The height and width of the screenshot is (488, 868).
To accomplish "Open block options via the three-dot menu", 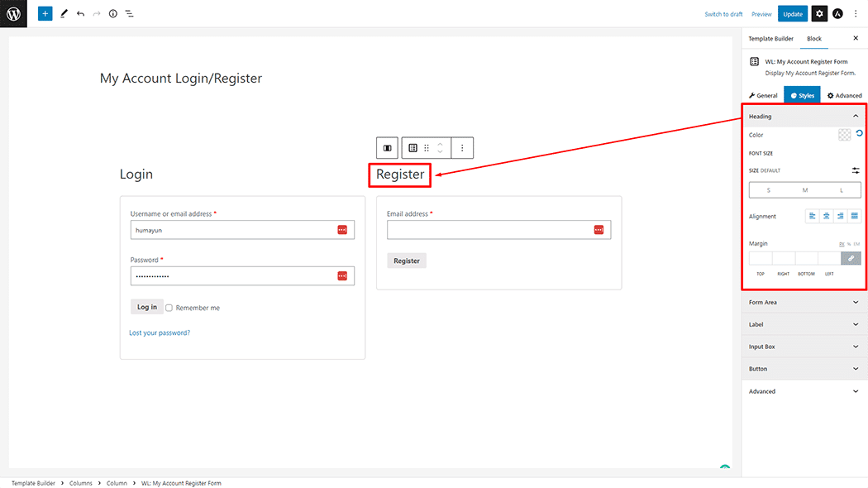I will [462, 147].
